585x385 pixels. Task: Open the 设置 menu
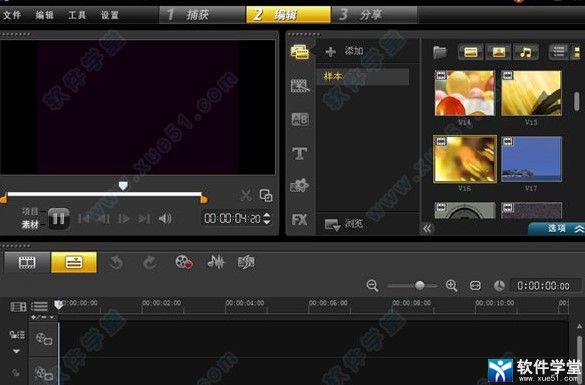click(110, 15)
